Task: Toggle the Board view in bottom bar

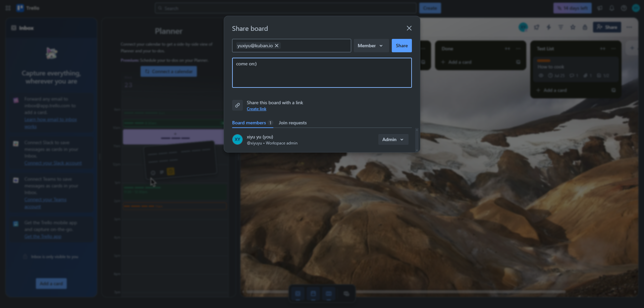Action: coord(329,294)
